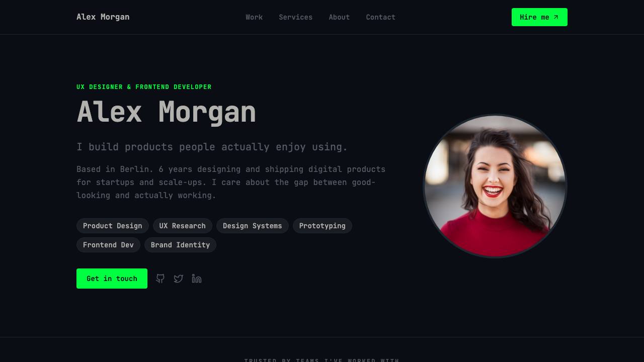The image size is (644, 362).
Task: Open the GitHub profile icon
Action: pyautogui.click(x=160, y=279)
